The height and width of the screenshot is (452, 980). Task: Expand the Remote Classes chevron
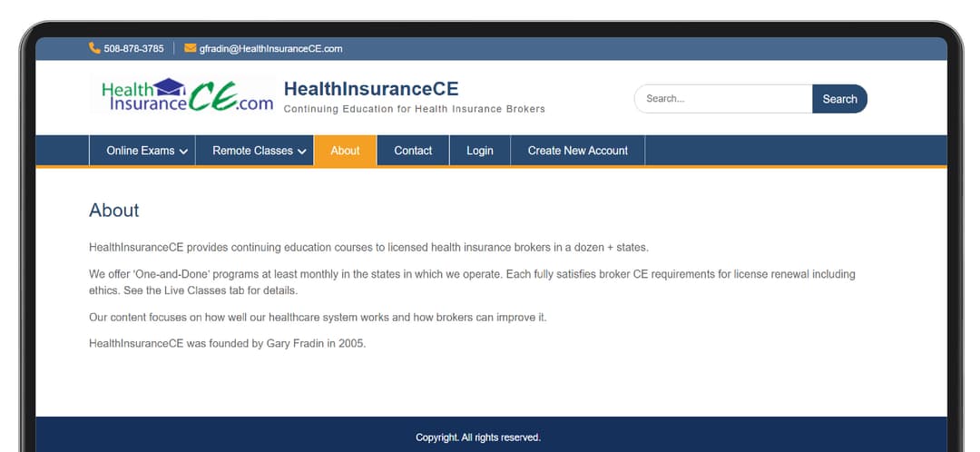click(x=302, y=152)
